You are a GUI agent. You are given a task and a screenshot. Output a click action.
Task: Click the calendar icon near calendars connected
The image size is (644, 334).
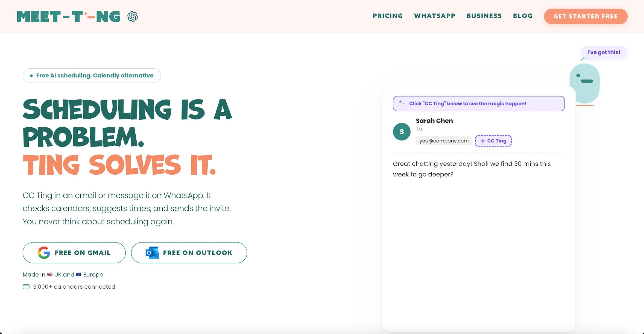click(x=26, y=287)
